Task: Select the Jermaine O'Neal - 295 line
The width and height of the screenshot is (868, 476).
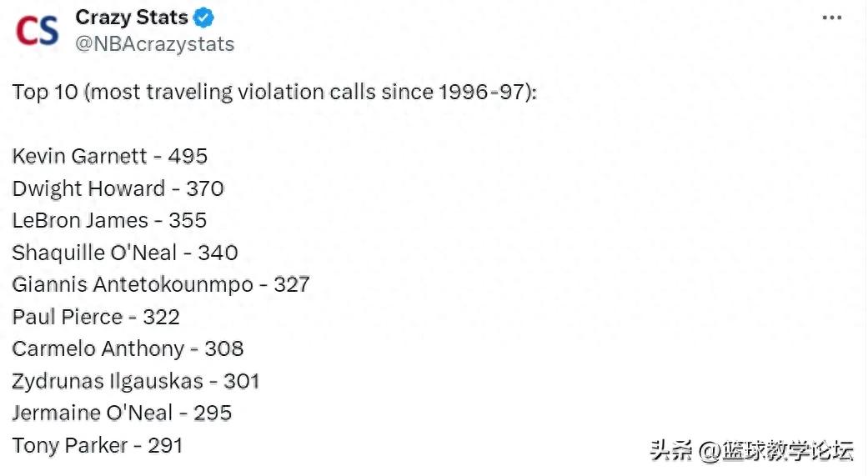Action: click(122, 413)
